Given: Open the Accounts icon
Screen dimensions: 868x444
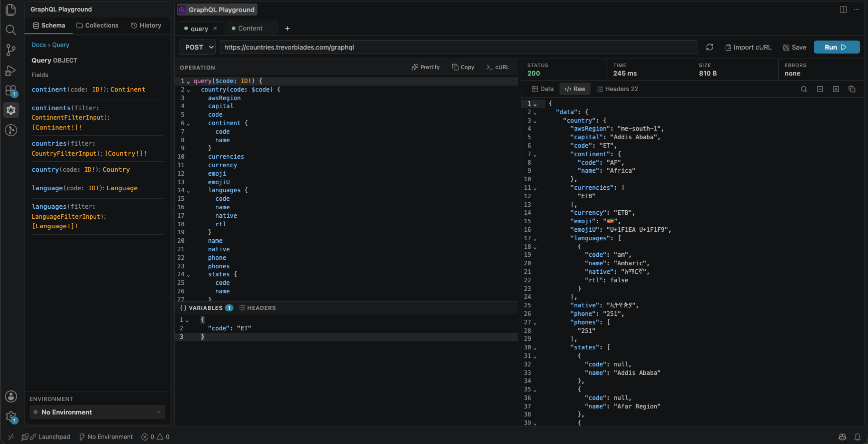Looking at the screenshot, I should click(x=11, y=396).
